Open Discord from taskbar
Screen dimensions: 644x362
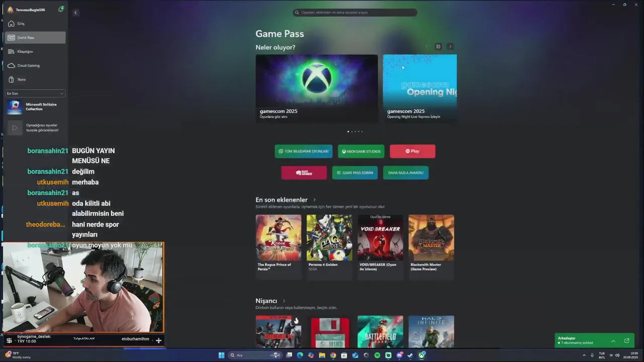click(x=399, y=355)
